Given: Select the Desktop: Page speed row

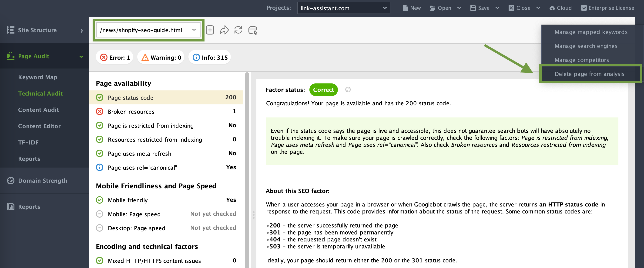Looking at the screenshot, I should (x=166, y=228).
